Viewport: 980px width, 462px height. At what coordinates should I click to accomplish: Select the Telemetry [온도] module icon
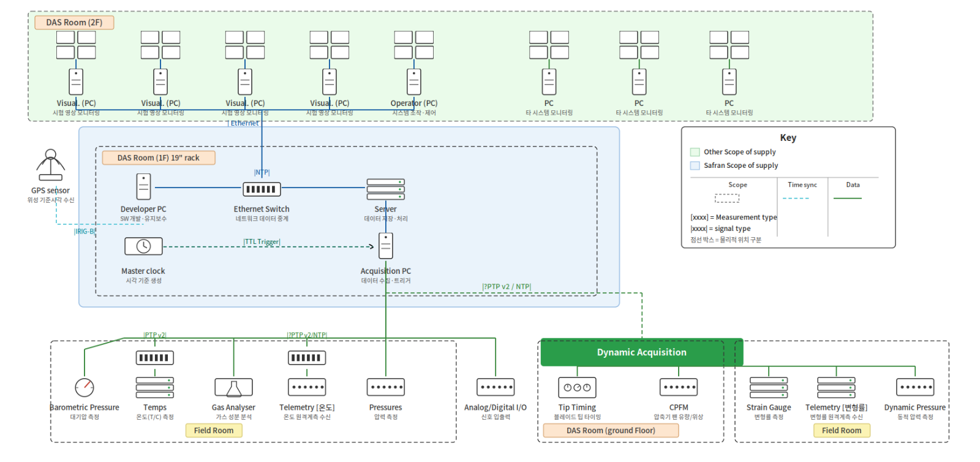(307, 387)
